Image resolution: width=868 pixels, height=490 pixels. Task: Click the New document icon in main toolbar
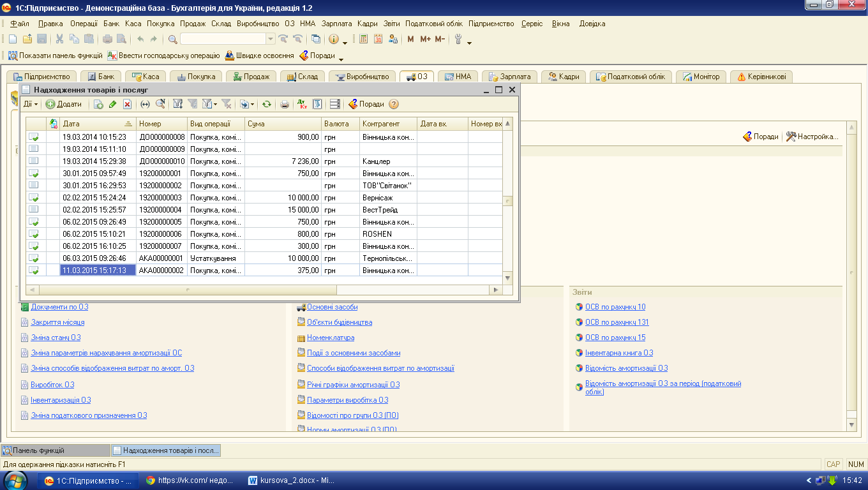tap(13, 39)
